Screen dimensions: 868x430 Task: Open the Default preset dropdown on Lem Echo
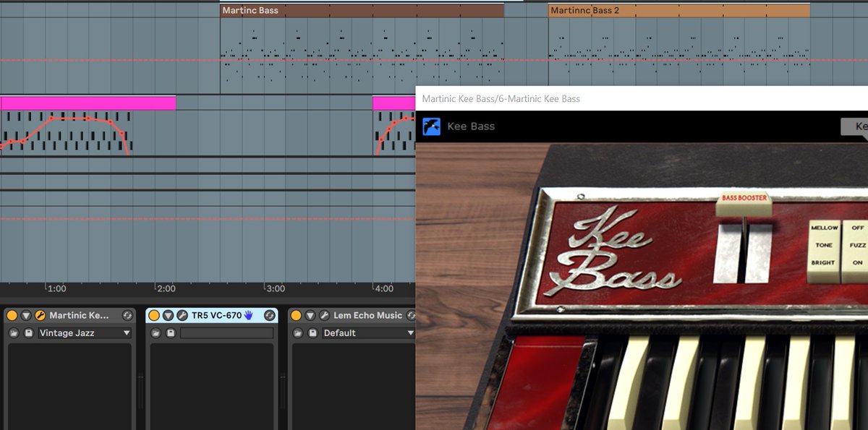[368, 333]
